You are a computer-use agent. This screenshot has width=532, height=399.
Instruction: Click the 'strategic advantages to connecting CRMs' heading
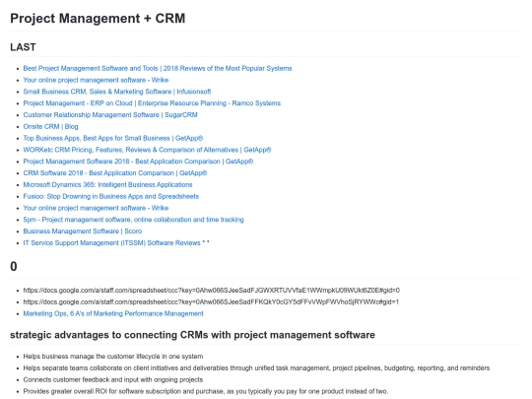(x=192, y=335)
